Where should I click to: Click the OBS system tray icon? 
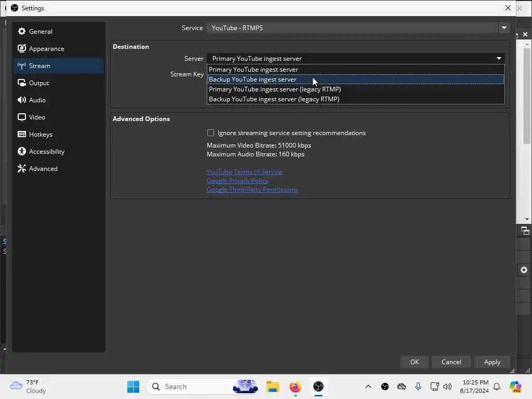click(385, 387)
